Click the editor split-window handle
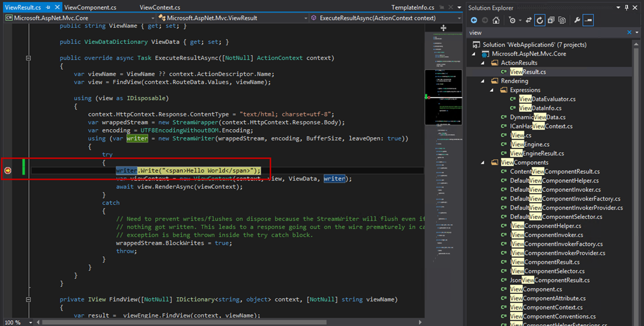Viewport: 644px width, 326px height. pyautogui.click(x=443, y=28)
